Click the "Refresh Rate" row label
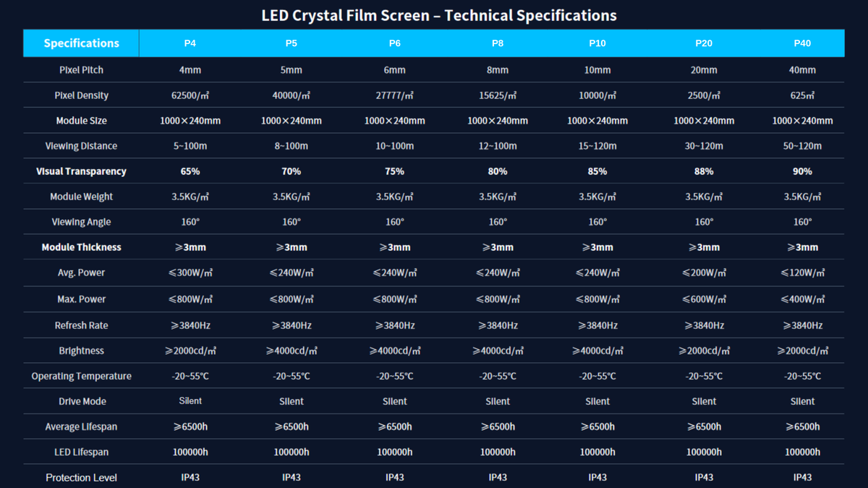 (81, 325)
